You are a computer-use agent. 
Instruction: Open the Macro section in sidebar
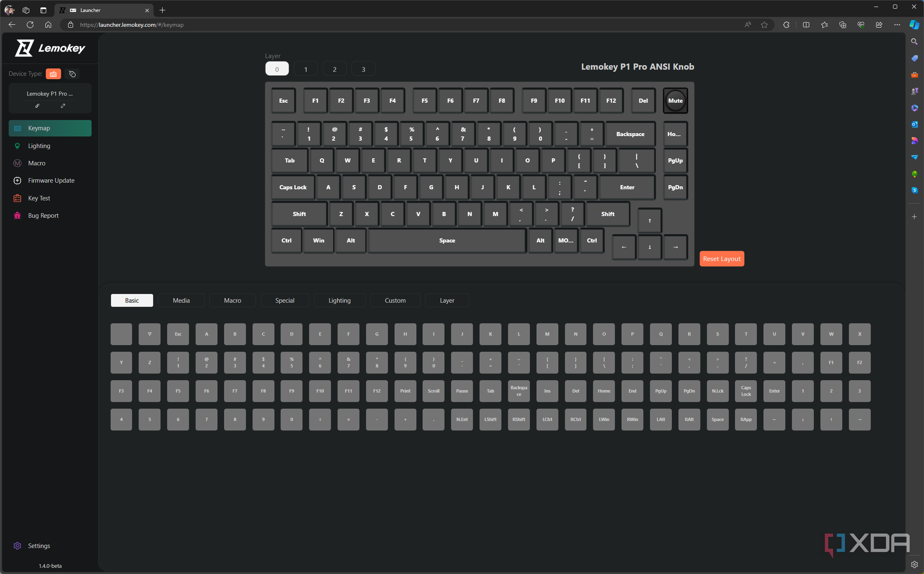[50, 163]
